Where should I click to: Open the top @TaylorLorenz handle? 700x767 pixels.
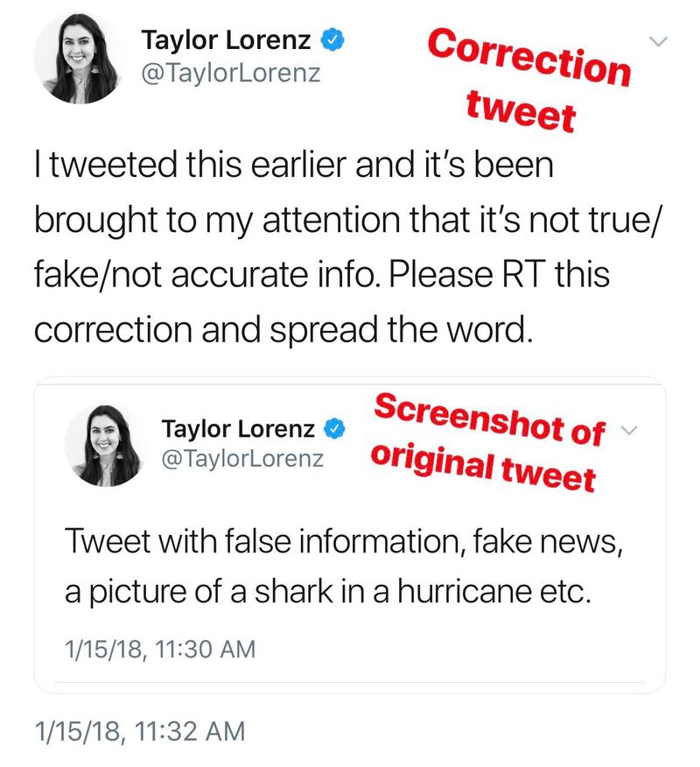pyautogui.click(x=231, y=72)
